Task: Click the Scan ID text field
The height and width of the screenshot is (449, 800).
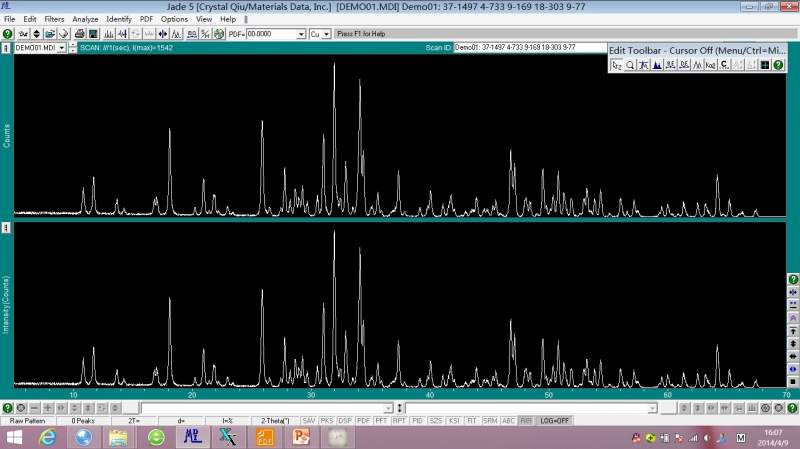Action: click(530, 48)
